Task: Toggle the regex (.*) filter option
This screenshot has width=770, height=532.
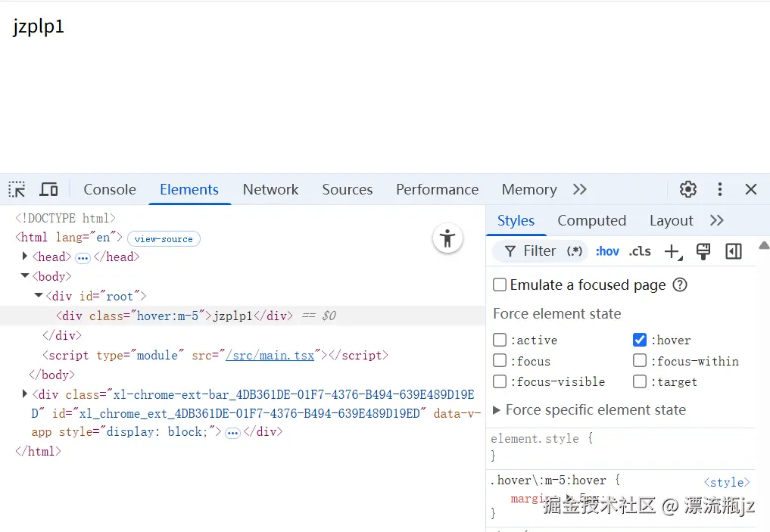Action: click(575, 251)
